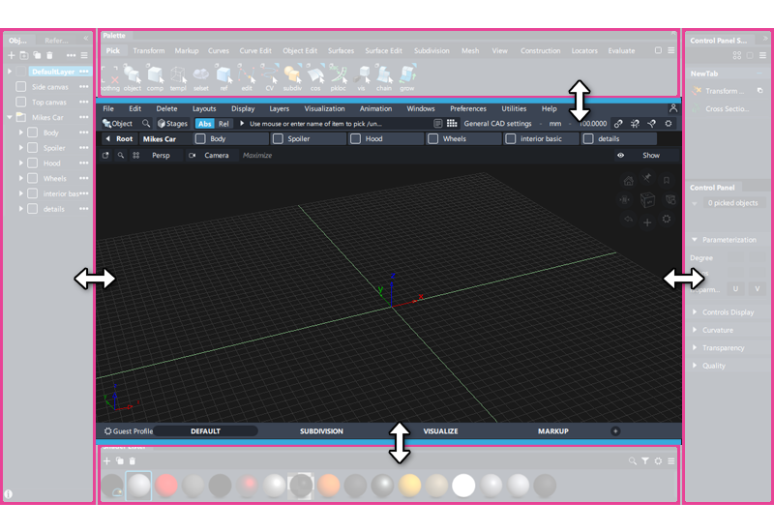Select the red shader ball
Viewport: 774px width, 532px height.
coord(166,486)
